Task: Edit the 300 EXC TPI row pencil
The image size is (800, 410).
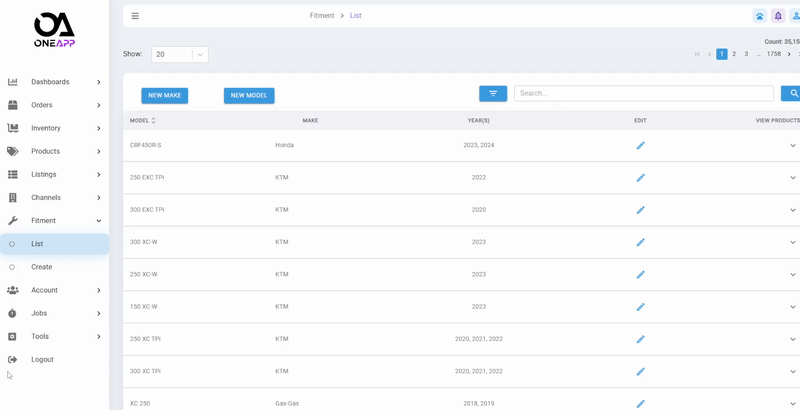Action: (x=640, y=210)
